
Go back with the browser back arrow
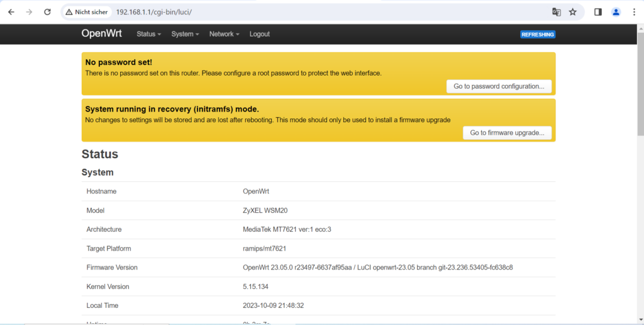coord(11,12)
